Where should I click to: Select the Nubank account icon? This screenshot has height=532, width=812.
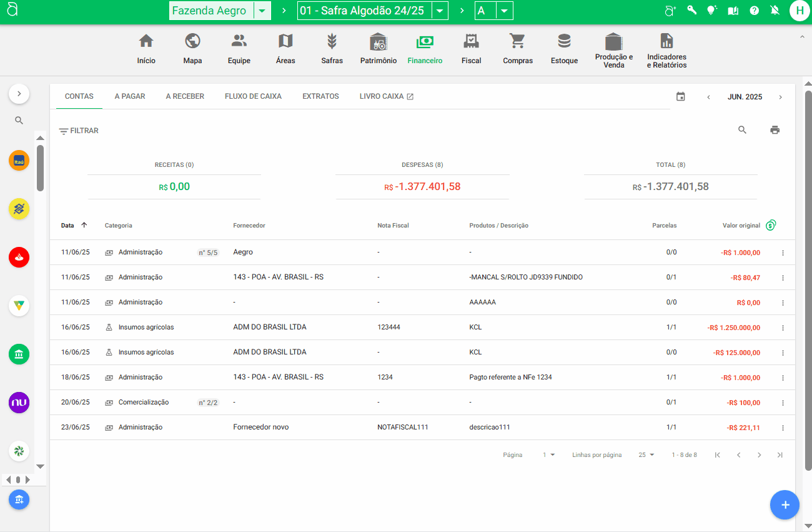(x=19, y=403)
